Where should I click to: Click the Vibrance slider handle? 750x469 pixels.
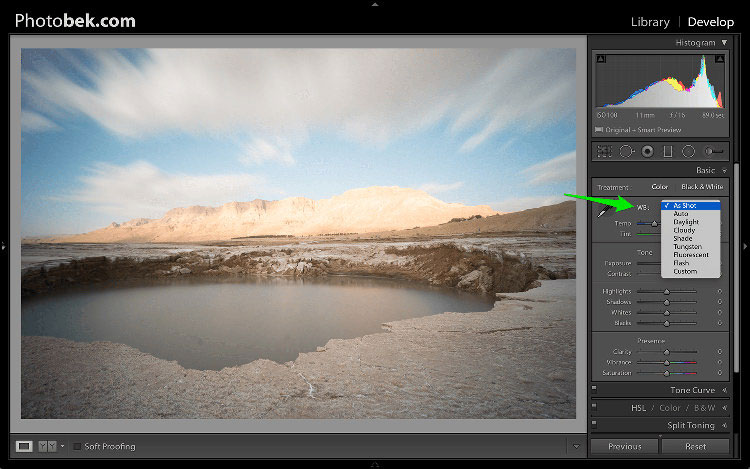coord(666,362)
